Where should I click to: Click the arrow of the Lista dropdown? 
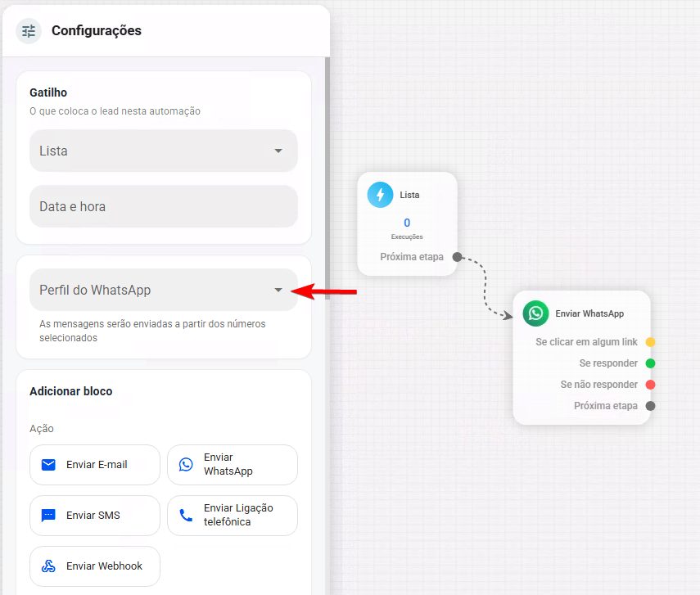pyautogui.click(x=278, y=151)
